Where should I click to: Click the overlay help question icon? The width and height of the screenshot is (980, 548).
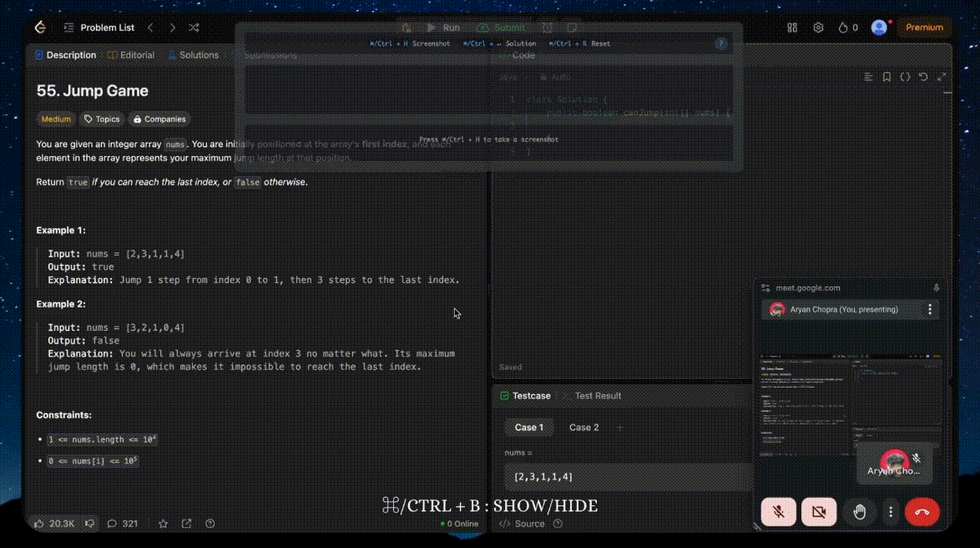[720, 43]
